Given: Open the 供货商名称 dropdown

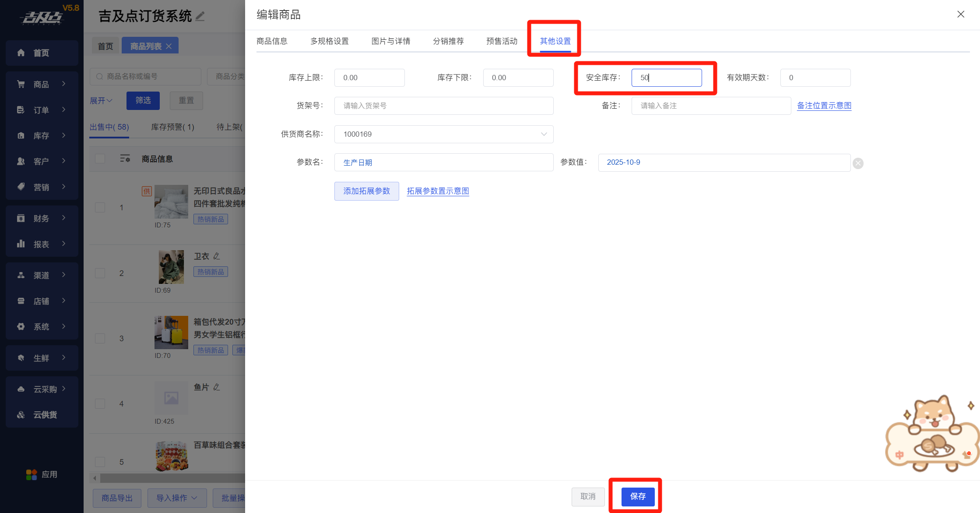Looking at the screenshot, I should click(443, 134).
